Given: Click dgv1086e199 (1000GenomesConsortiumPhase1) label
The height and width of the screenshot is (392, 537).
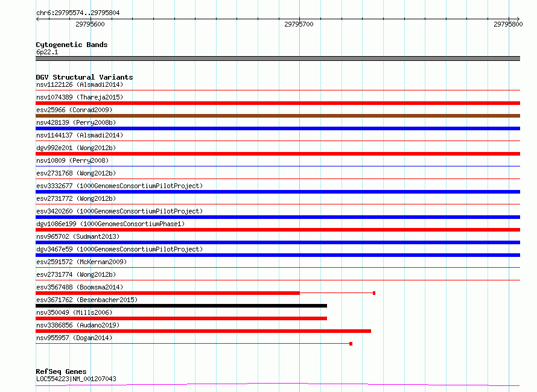Looking at the screenshot, I should [110, 224].
